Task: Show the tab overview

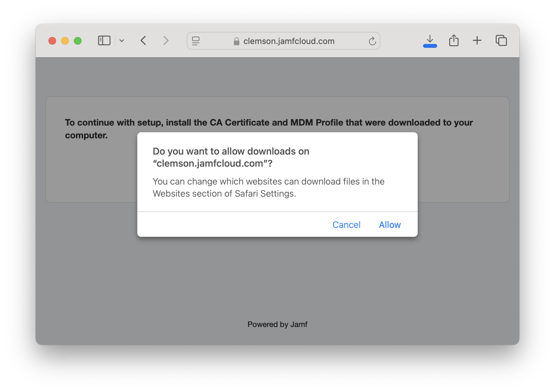Action: [x=501, y=40]
